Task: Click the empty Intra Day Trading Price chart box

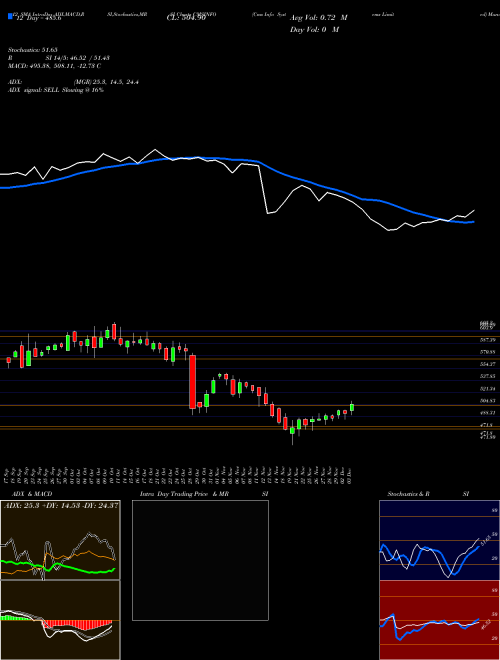Action: (200, 560)
